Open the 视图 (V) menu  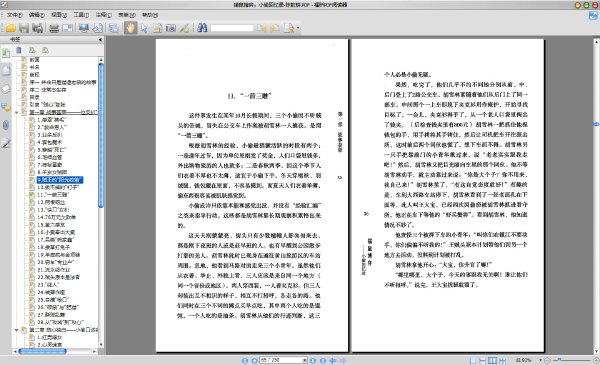(59, 15)
